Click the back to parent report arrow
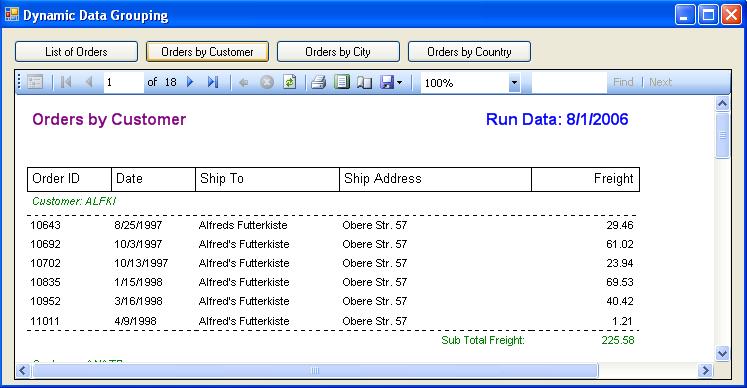This screenshot has height=388, width=747. pyautogui.click(x=243, y=82)
